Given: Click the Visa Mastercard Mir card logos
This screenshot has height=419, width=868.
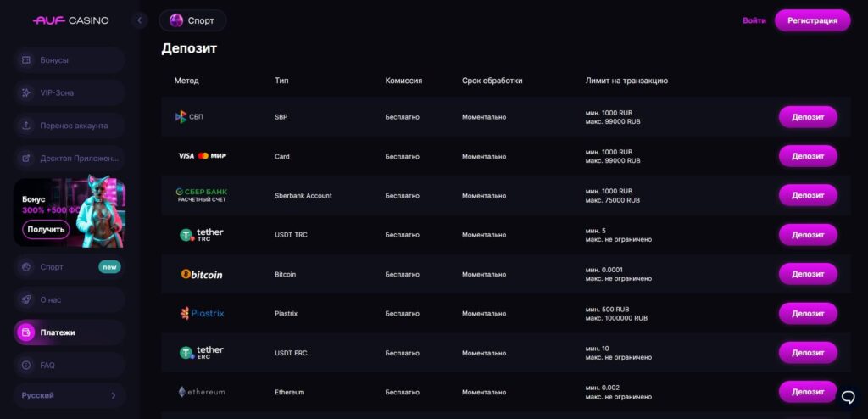Looking at the screenshot, I should tap(202, 156).
